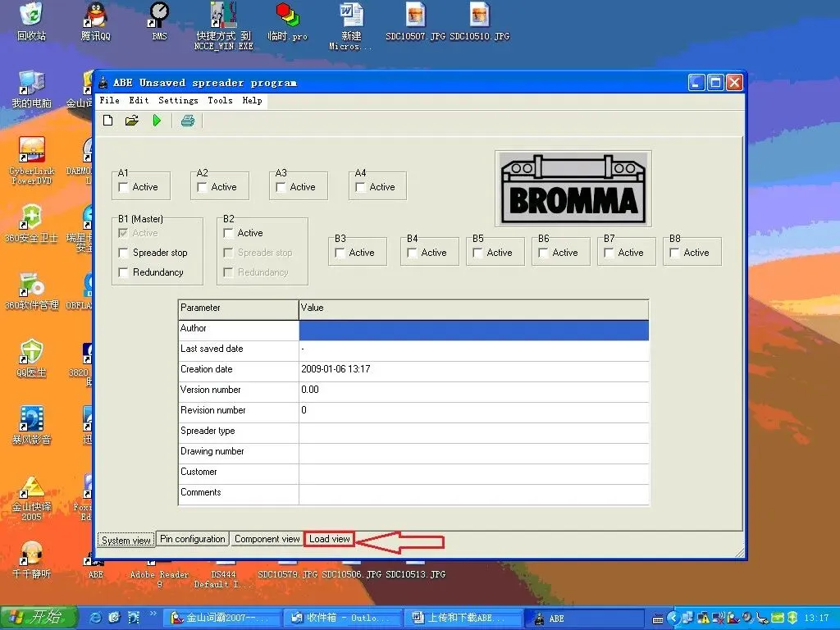Select the 金山快译 2005 desktop icon
The image size is (840, 630).
(x=32, y=498)
